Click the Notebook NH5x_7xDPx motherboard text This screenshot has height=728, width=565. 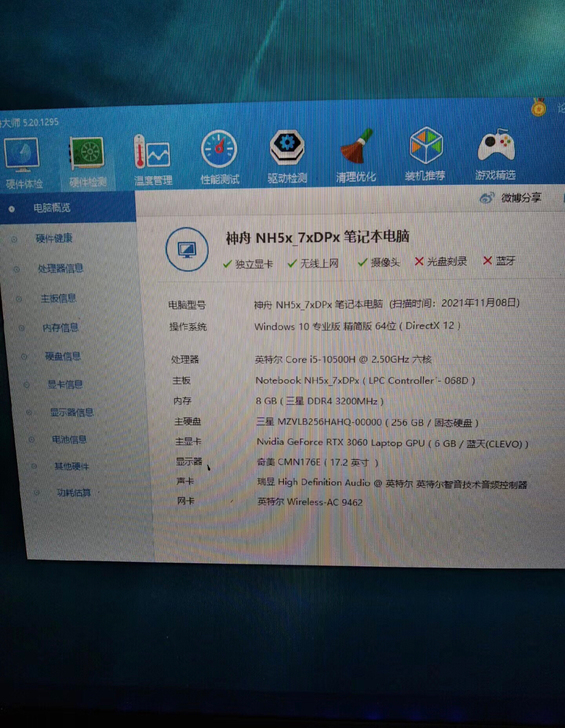(365, 381)
